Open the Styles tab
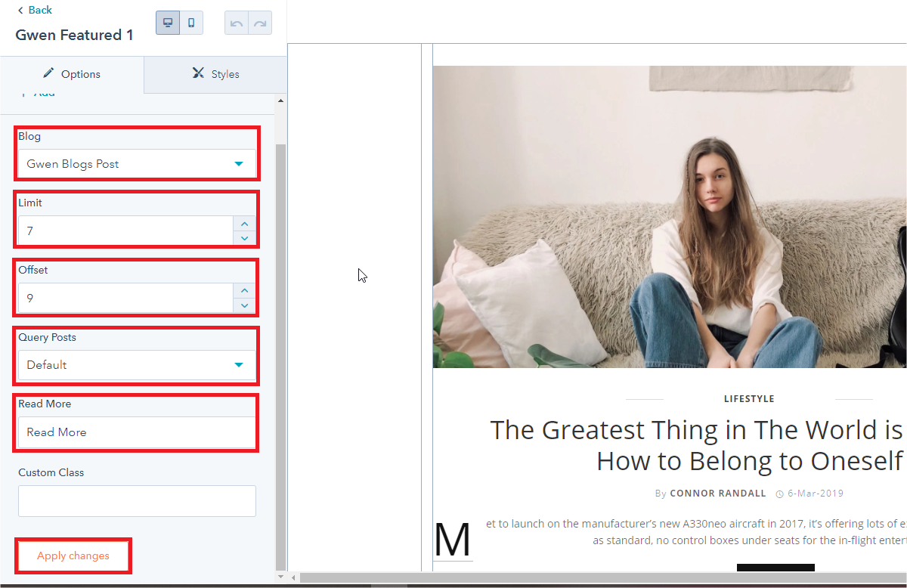907x588 pixels. 215,74
